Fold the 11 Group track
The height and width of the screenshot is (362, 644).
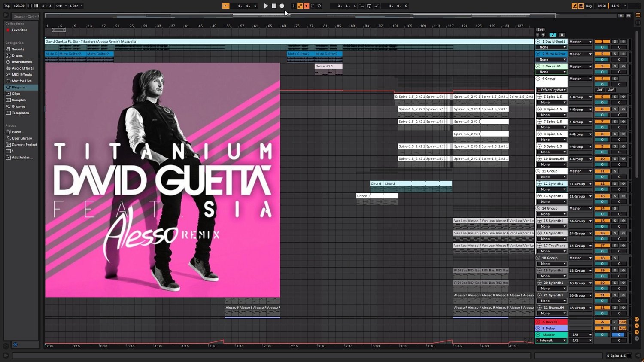(538, 171)
